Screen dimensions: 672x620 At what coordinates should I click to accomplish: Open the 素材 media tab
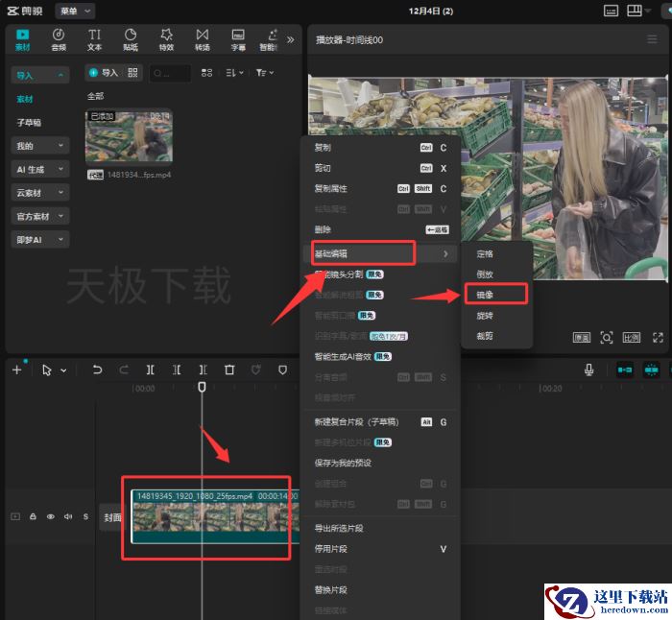pyautogui.click(x=23, y=40)
